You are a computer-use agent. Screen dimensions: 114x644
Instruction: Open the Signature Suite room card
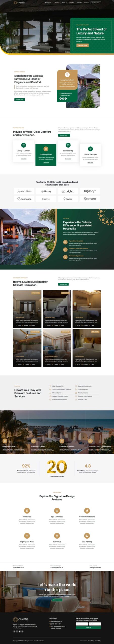coord(57,309)
